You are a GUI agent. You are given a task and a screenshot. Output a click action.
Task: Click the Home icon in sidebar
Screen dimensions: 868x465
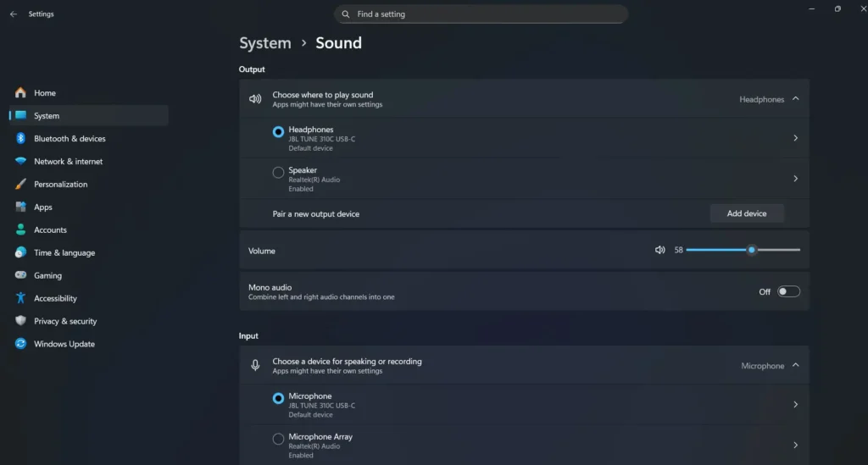20,93
